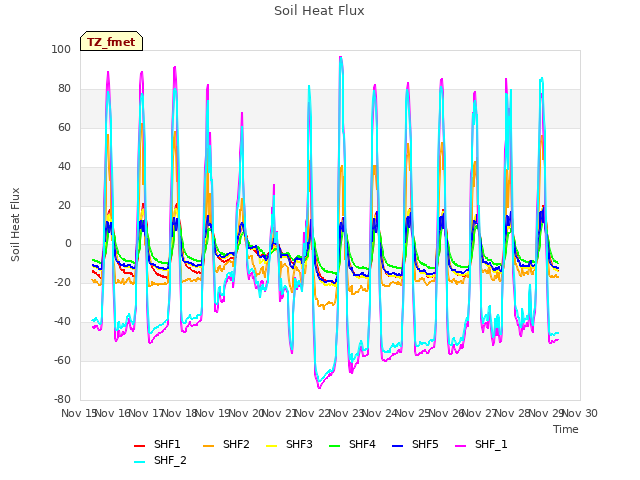
Task: Click the magenta SHF_1 legend color marker
Action: tap(460, 446)
